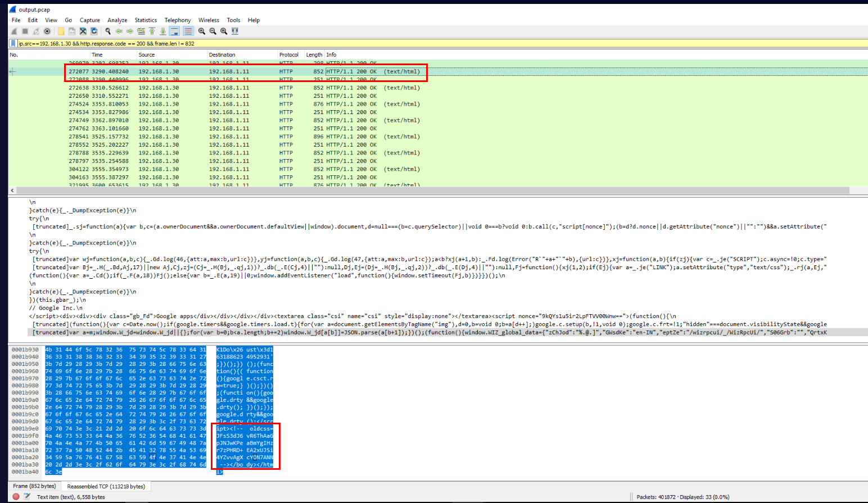Select packet number 278788 row
868x503 pixels.
(x=438, y=153)
